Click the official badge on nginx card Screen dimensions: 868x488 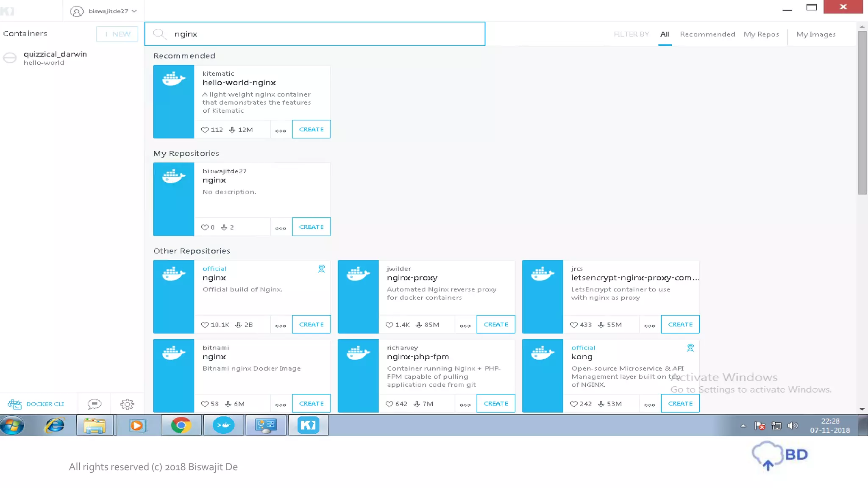coord(321,269)
